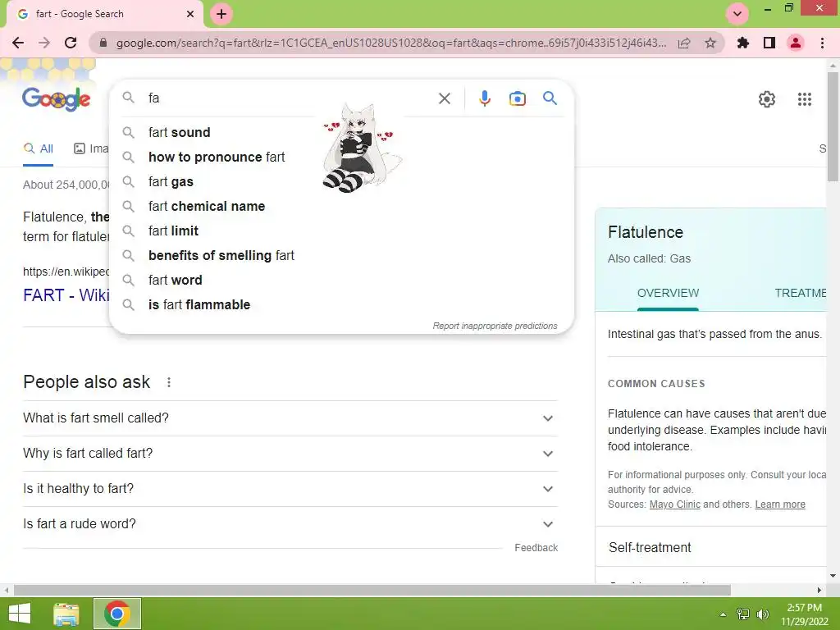Select suggestion 'benefits of smelling fart'
Screen dimensions: 840x630
pyautogui.click(x=341, y=256)
